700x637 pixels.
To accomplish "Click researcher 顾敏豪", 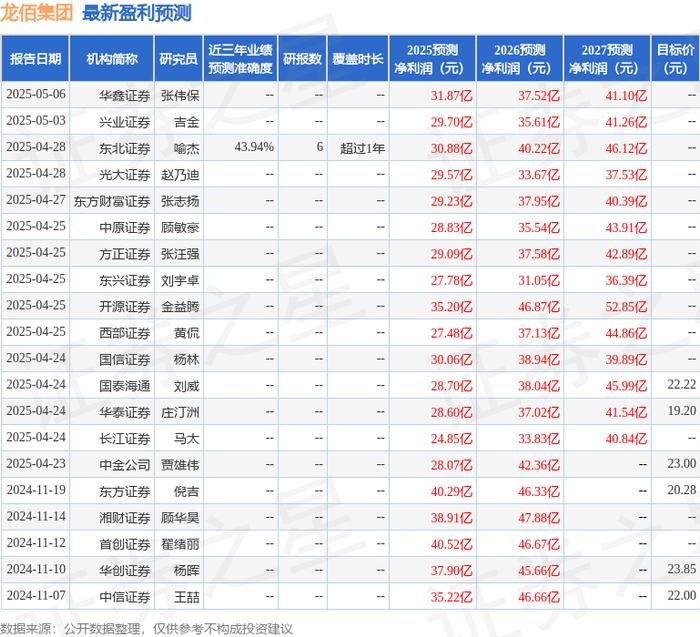I will point(180,227).
